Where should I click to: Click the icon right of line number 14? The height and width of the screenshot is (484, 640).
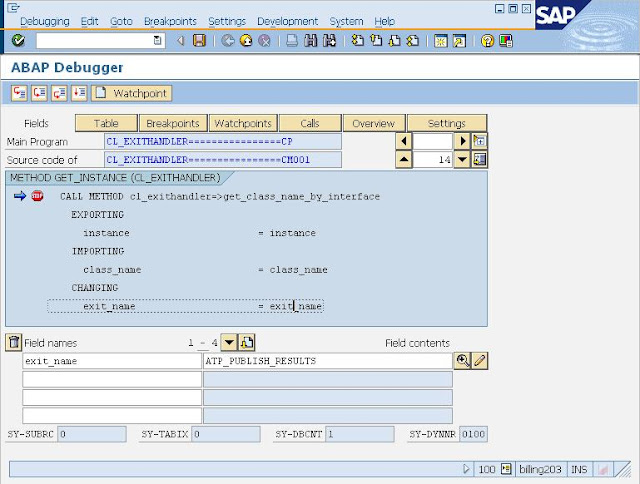point(479,160)
